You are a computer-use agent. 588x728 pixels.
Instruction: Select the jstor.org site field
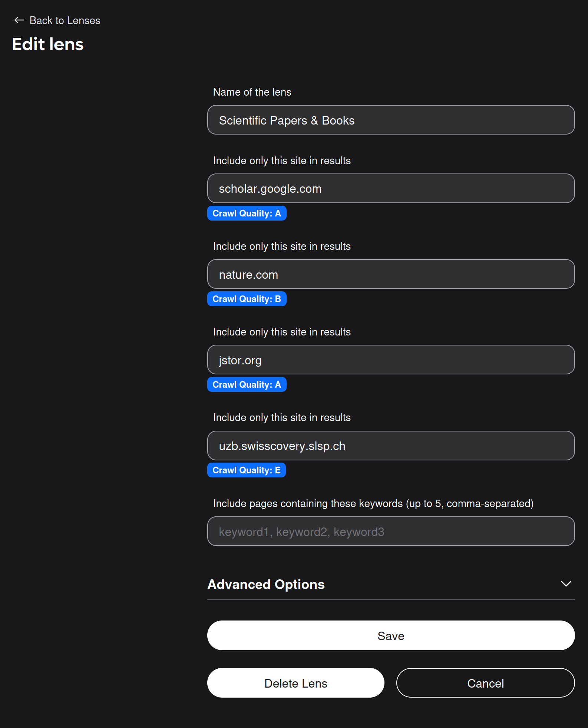tap(391, 360)
